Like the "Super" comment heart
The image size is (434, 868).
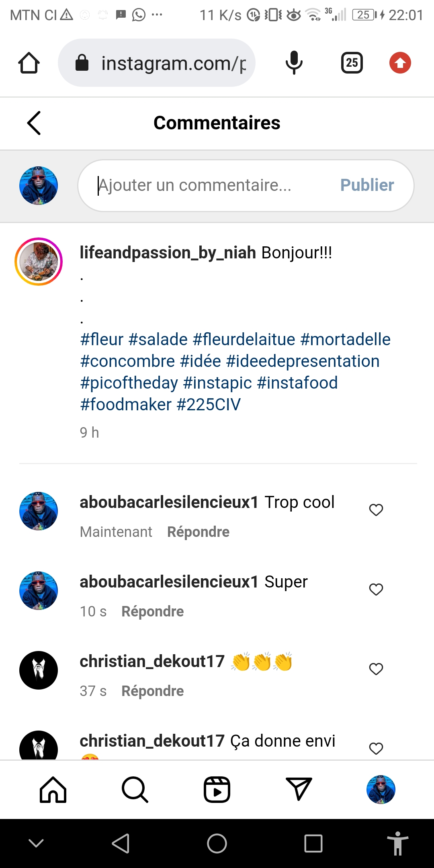(x=376, y=589)
